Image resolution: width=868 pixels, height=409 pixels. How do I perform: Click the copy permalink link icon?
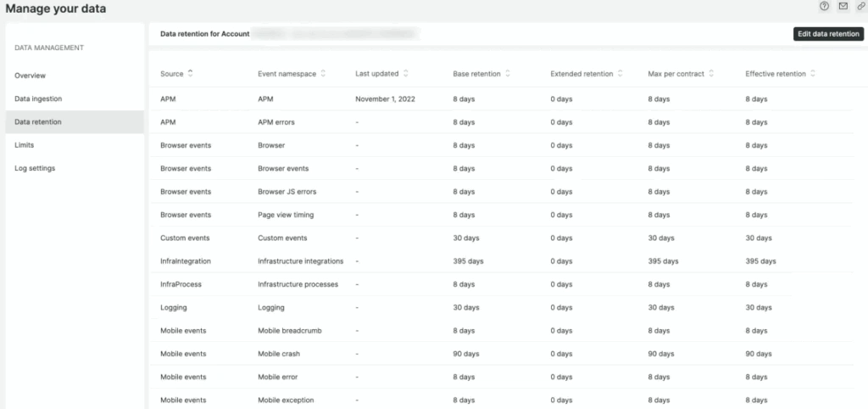[x=860, y=7]
